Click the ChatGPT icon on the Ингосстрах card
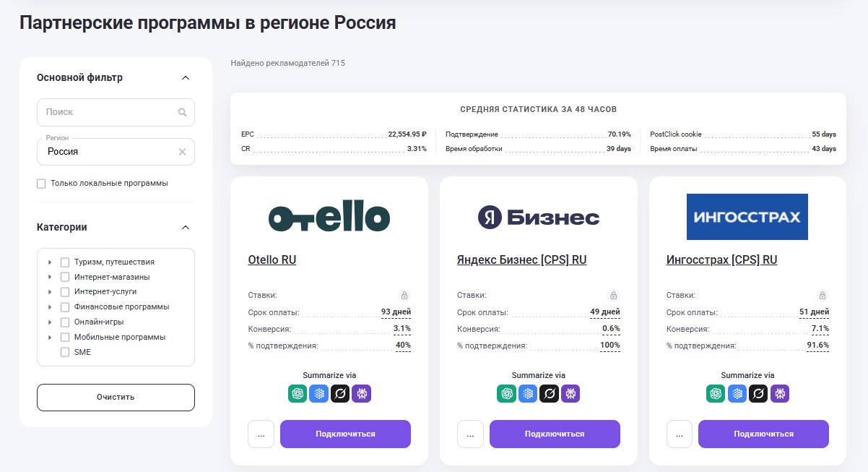868x472 pixels. (x=715, y=394)
